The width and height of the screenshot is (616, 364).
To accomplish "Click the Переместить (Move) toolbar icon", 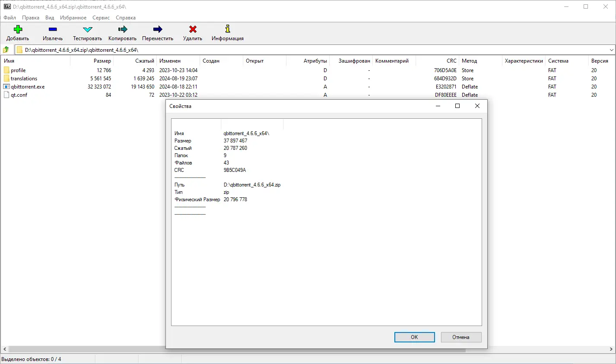I will tap(157, 29).
